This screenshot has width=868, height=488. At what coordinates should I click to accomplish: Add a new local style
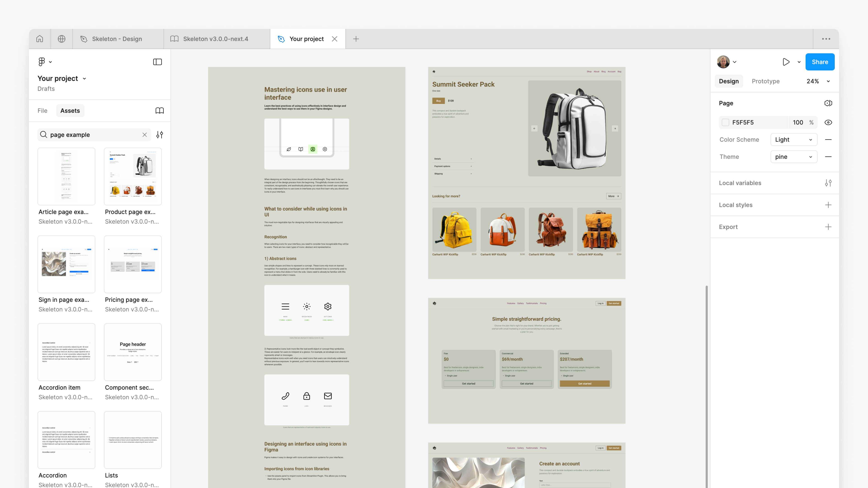pos(828,205)
